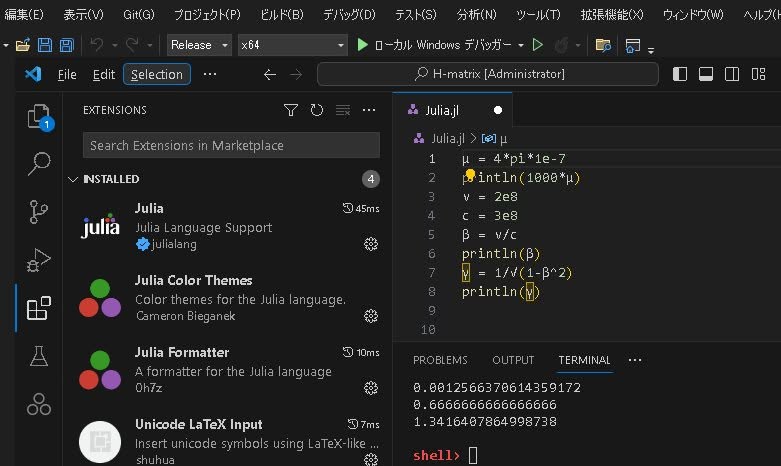Click the folder search toolbar icon in Visual Studio
Screen dimensions: 781x466
point(603,45)
